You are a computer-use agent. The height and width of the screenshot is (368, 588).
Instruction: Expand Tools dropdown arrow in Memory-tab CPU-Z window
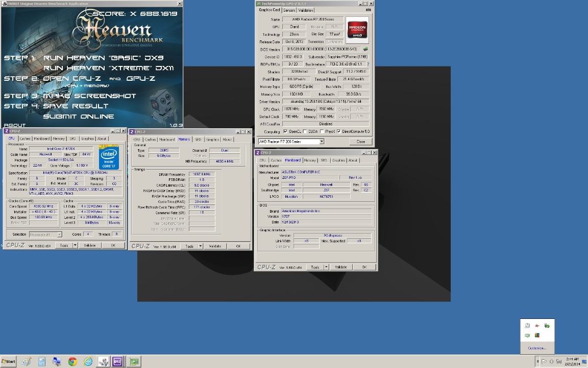[200, 246]
